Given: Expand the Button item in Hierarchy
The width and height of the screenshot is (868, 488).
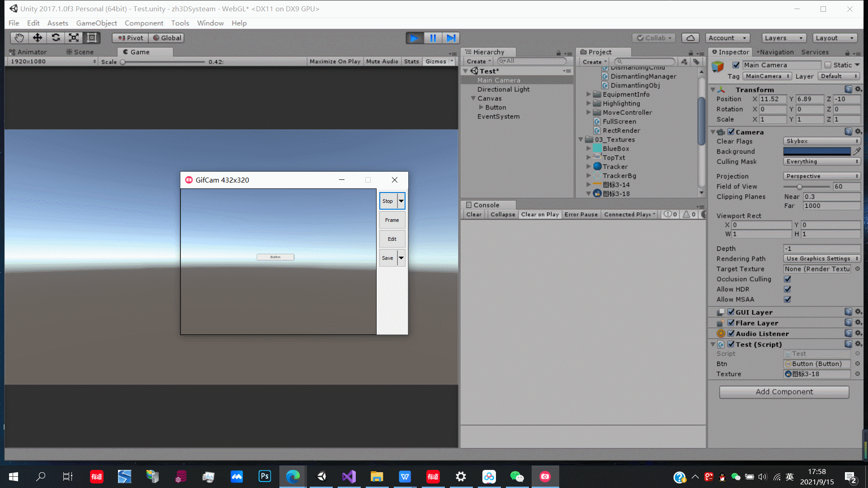Looking at the screenshot, I should click(481, 108).
